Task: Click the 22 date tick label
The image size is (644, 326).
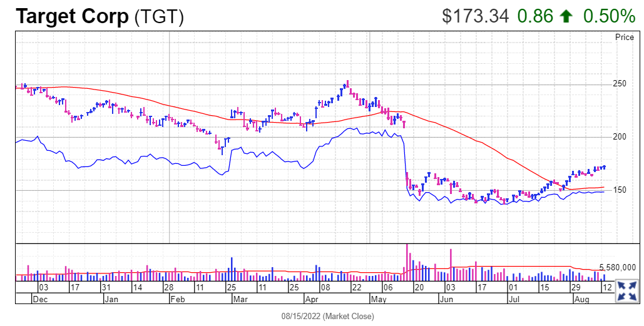Action: click(x=356, y=287)
